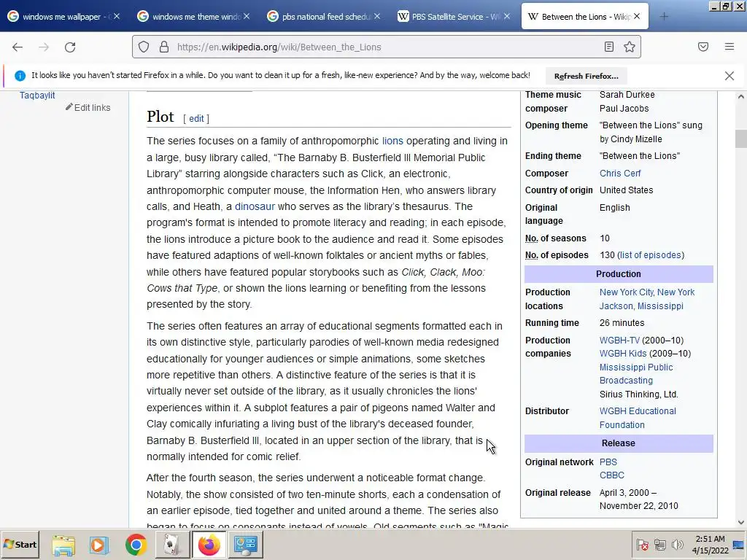The height and width of the screenshot is (560, 747).
Task: Open the PBS original network link
Action: point(608,462)
